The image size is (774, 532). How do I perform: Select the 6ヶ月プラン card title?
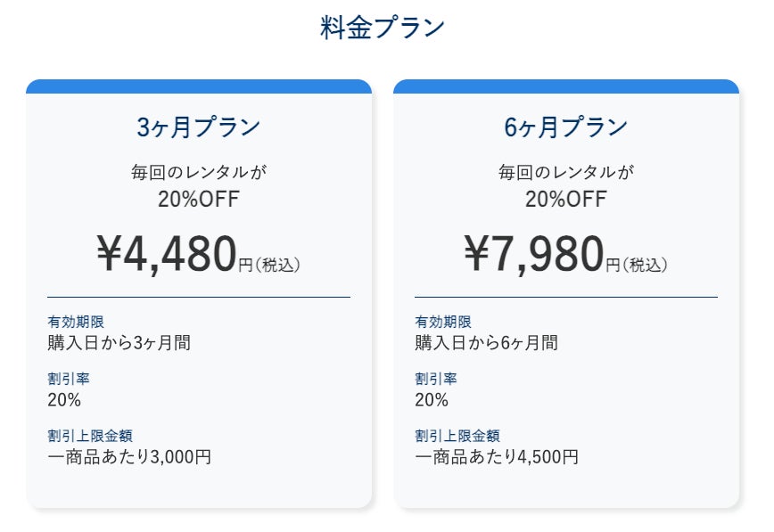[x=565, y=127]
